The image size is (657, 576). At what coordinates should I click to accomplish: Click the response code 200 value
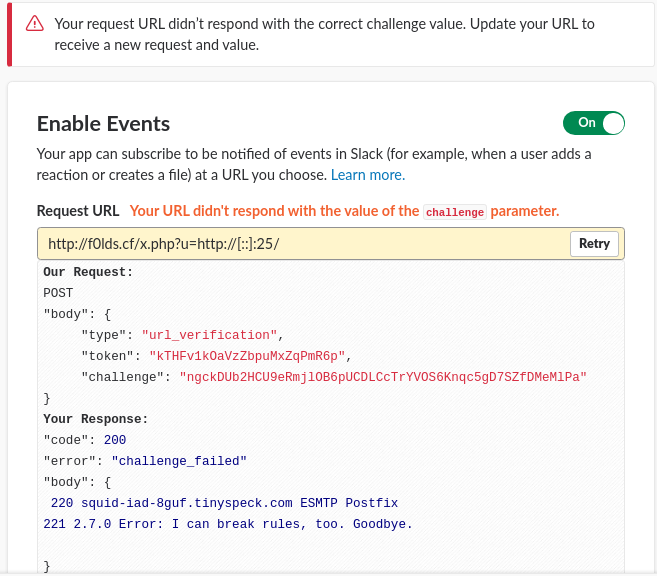pos(114,440)
